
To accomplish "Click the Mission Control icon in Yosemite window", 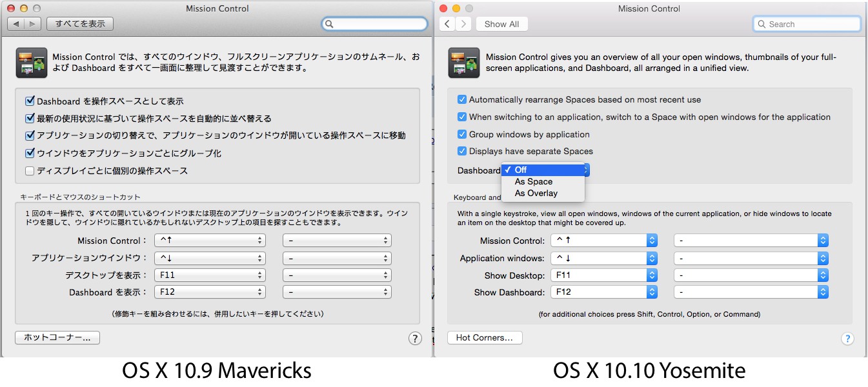I will [464, 63].
